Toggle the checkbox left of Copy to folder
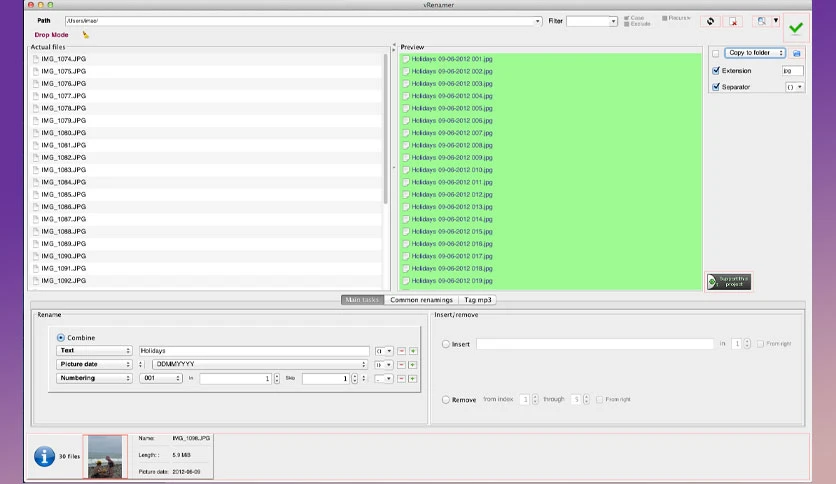Screen dimensions: 836x484 716,53
